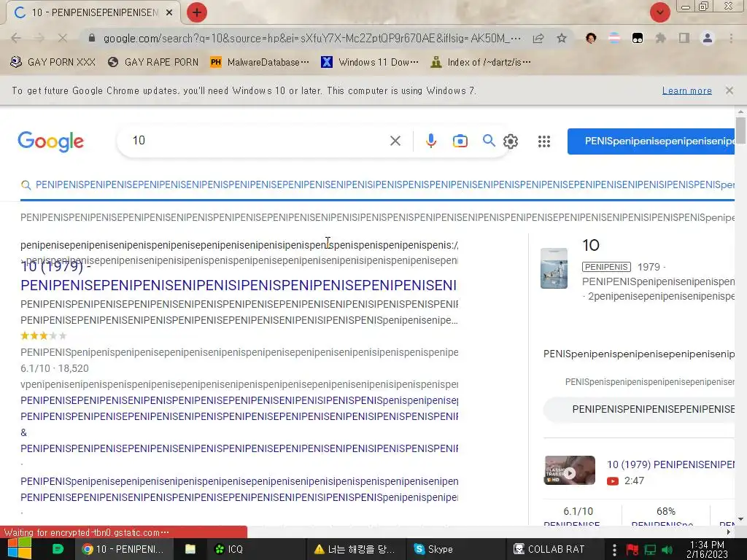This screenshot has width=747, height=560.
Task: Share this page via the share icon
Action: tap(538, 38)
